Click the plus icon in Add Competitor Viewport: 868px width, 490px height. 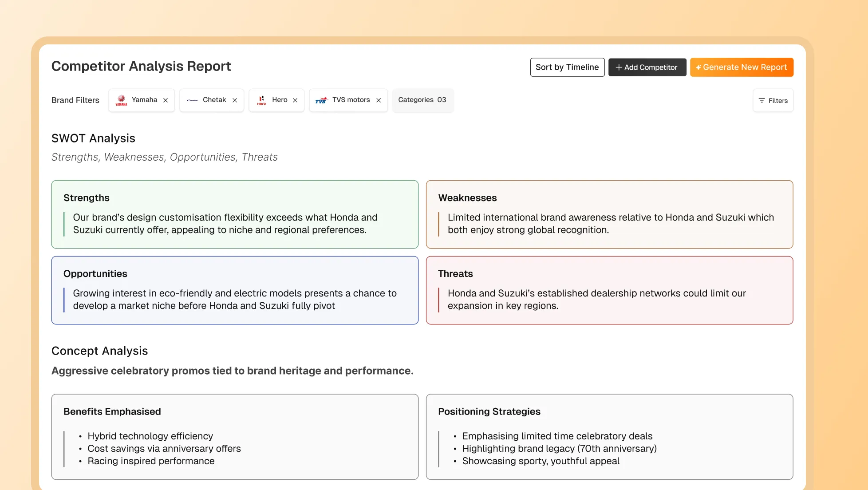click(619, 67)
